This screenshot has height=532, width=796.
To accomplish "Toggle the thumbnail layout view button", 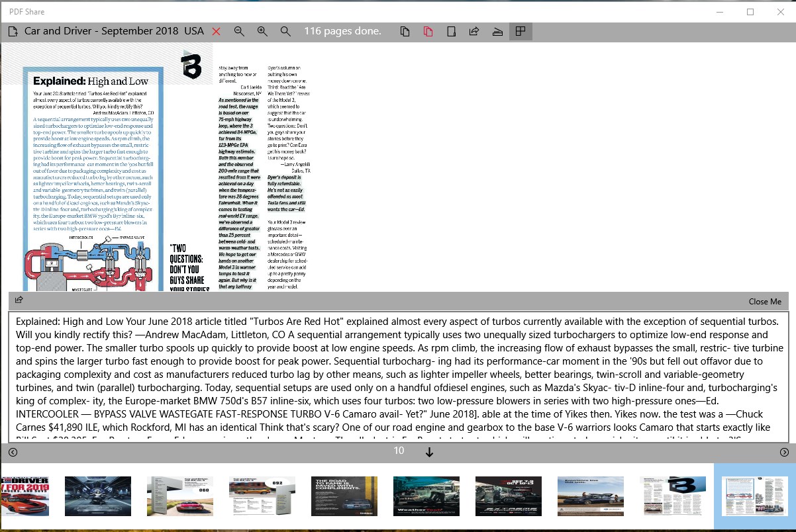I will coord(521,31).
